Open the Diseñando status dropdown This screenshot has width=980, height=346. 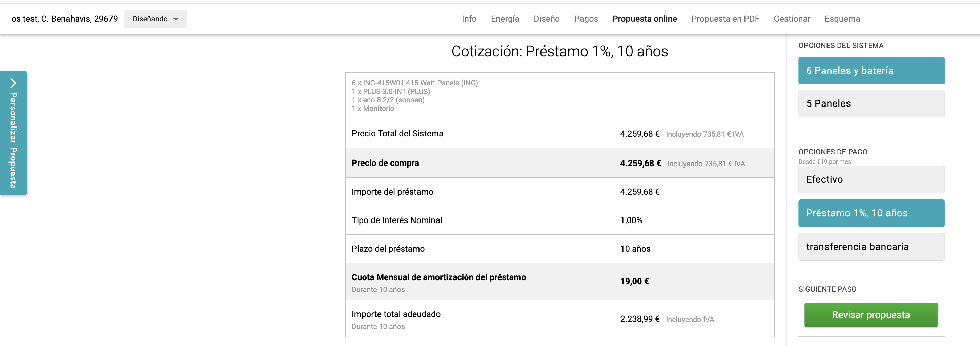[x=155, y=19]
